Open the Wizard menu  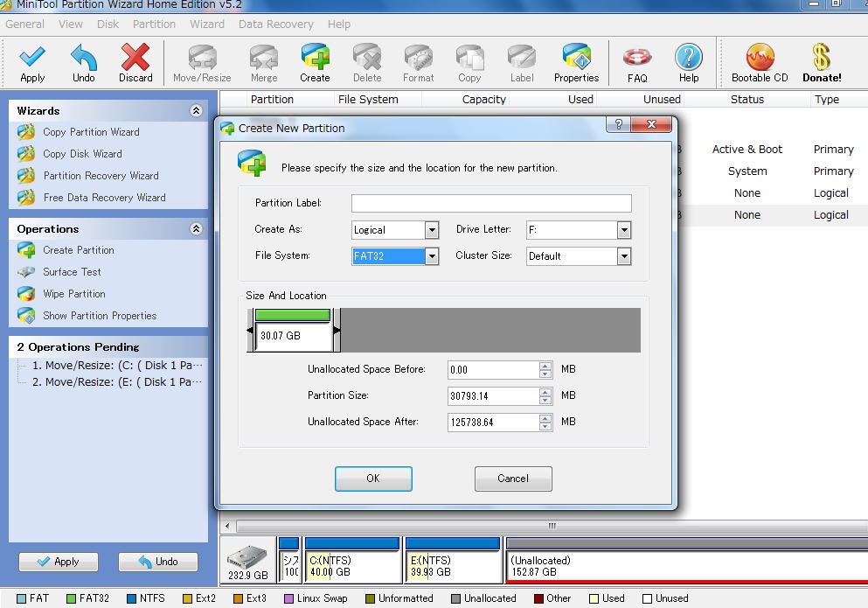coord(207,24)
